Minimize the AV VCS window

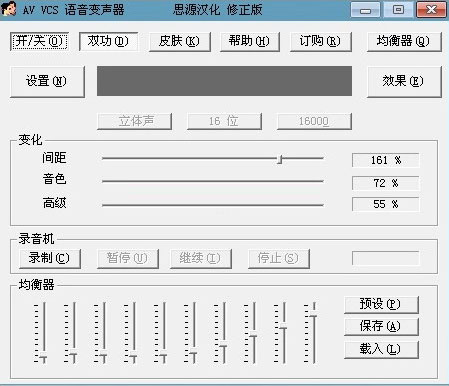[365, 10]
